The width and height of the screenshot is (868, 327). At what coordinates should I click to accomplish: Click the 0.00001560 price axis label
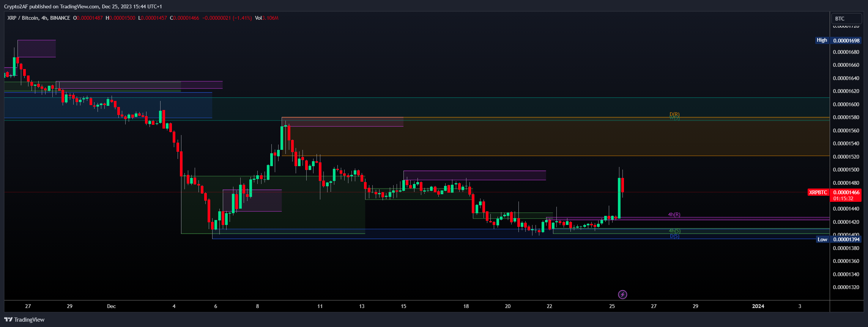coord(846,130)
